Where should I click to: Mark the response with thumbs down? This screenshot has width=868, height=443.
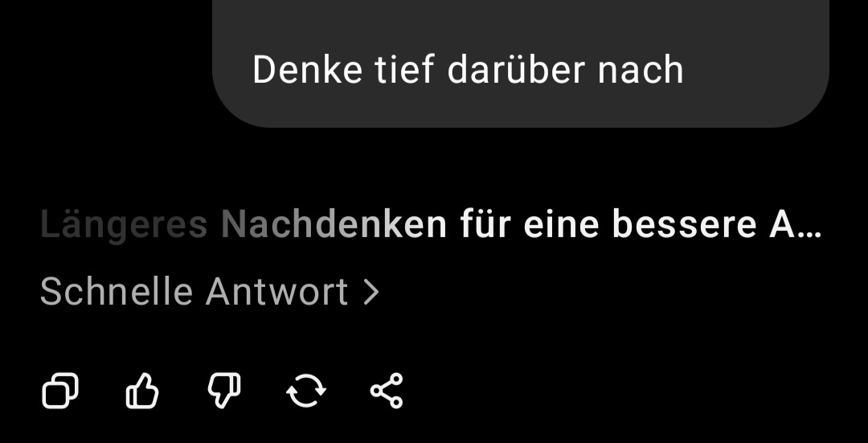click(224, 391)
